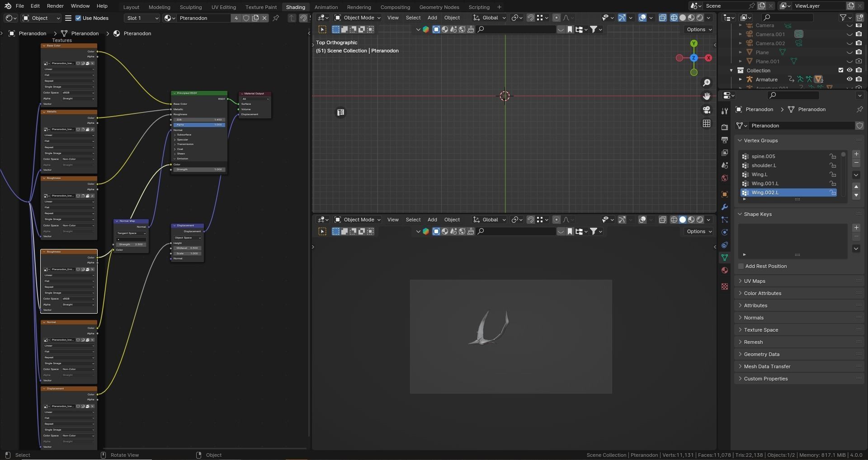Toggle visibility eye of Collection in outliner
The image size is (868, 460).
(x=849, y=70)
